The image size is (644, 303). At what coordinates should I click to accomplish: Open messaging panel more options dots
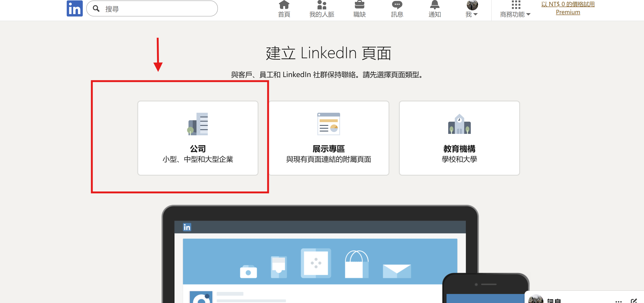click(619, 301)
